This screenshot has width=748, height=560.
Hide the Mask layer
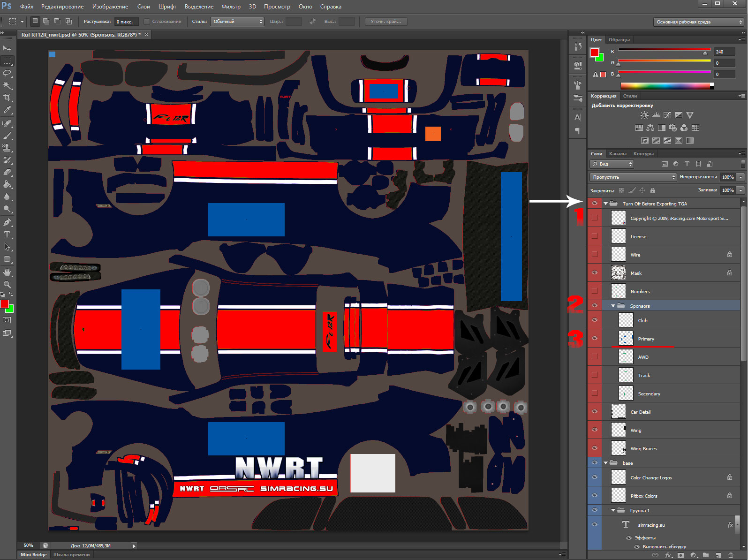[595, 272]
